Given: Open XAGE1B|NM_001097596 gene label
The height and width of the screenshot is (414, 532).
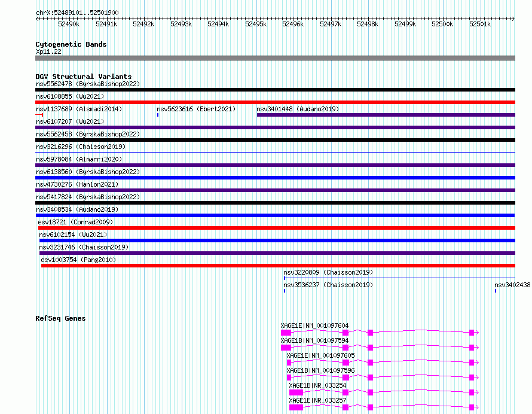Looking at the screenshot, I should tap(320, 370).
